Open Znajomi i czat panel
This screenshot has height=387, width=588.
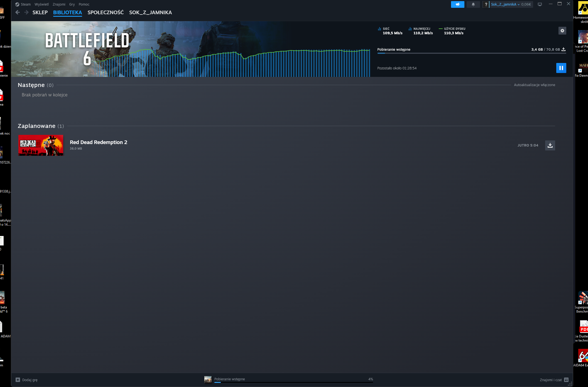click(x=553, y=380)
